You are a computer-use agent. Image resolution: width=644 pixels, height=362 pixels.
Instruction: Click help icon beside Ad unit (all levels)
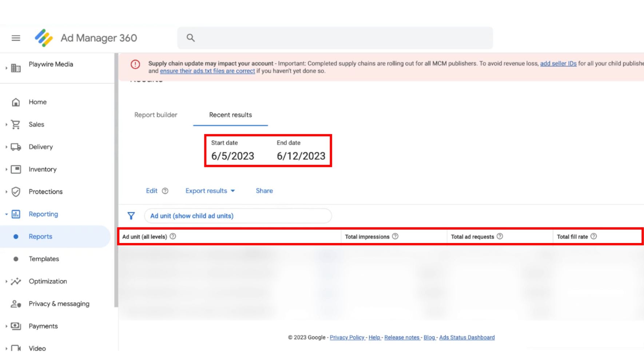173,236
